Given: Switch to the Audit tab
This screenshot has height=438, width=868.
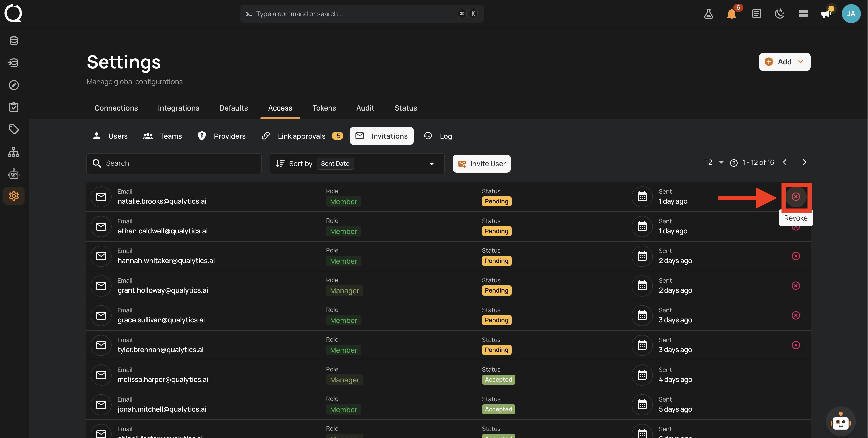Looking at the screenshot, I should [365, 108].
